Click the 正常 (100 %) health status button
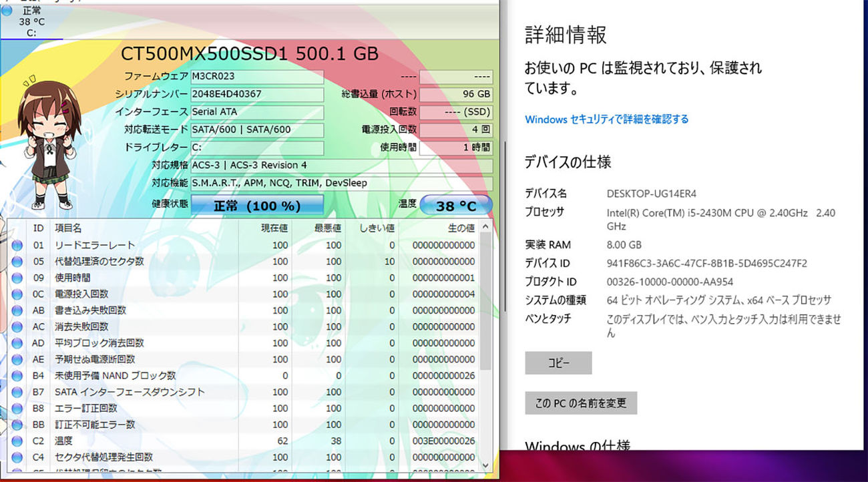The image size is (868, 482). coord(257,206)
